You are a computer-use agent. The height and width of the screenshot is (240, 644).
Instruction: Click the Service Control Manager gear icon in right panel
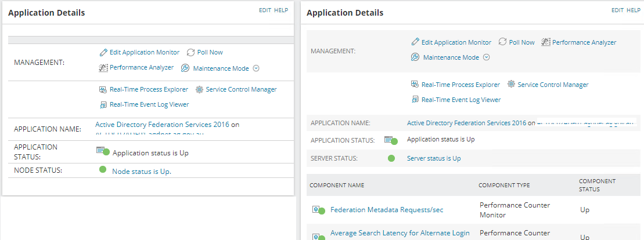511,85
